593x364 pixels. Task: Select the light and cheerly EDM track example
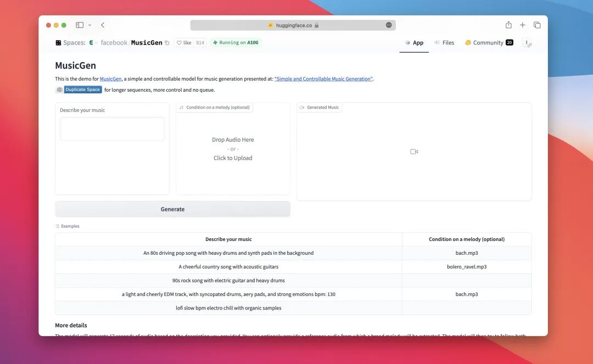coord(228,294)
